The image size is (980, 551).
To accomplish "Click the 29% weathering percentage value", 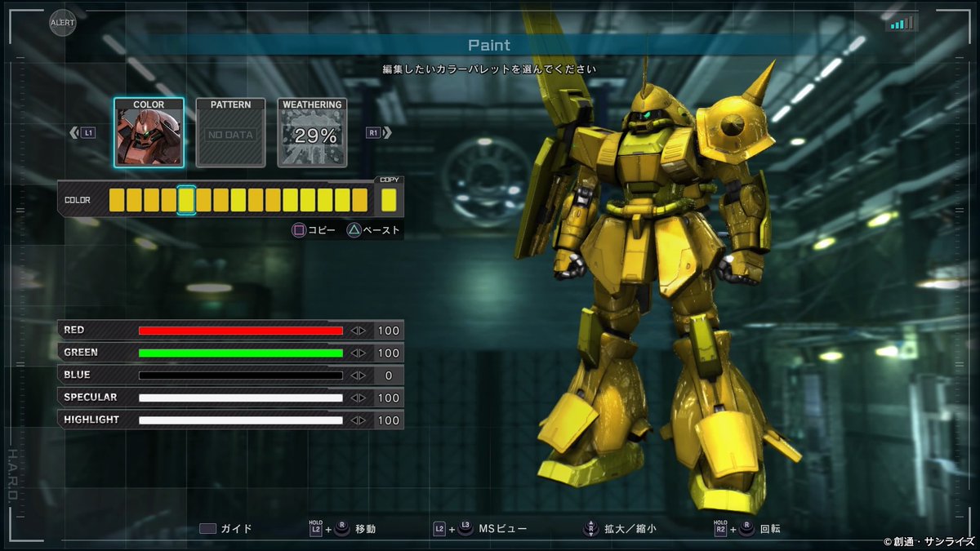I will tap(316, 136).
